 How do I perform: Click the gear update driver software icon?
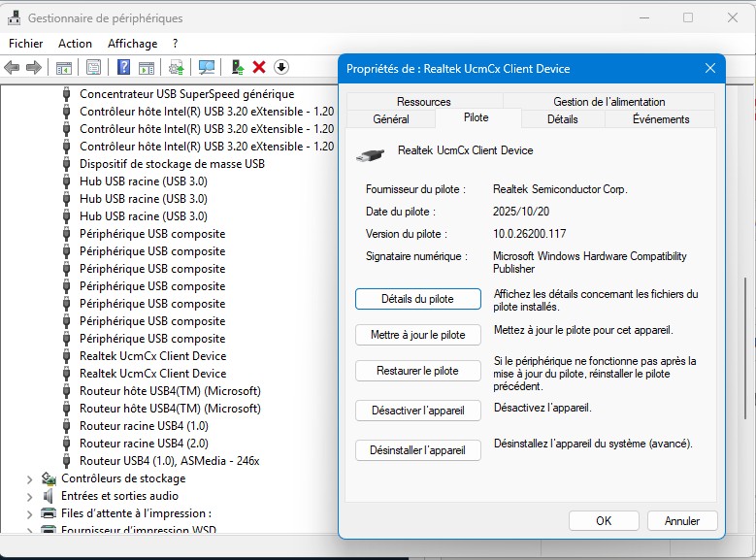click(x=176, y=67)
